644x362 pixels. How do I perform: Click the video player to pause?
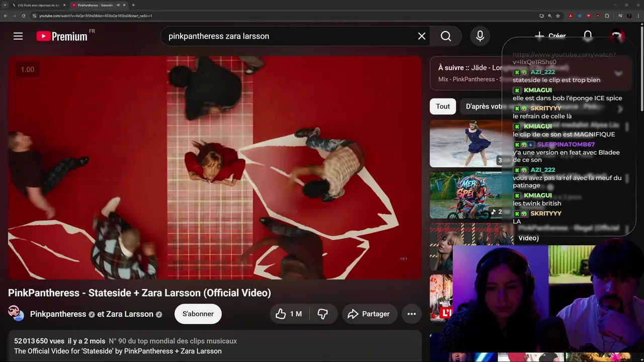[x=215, y=167]
